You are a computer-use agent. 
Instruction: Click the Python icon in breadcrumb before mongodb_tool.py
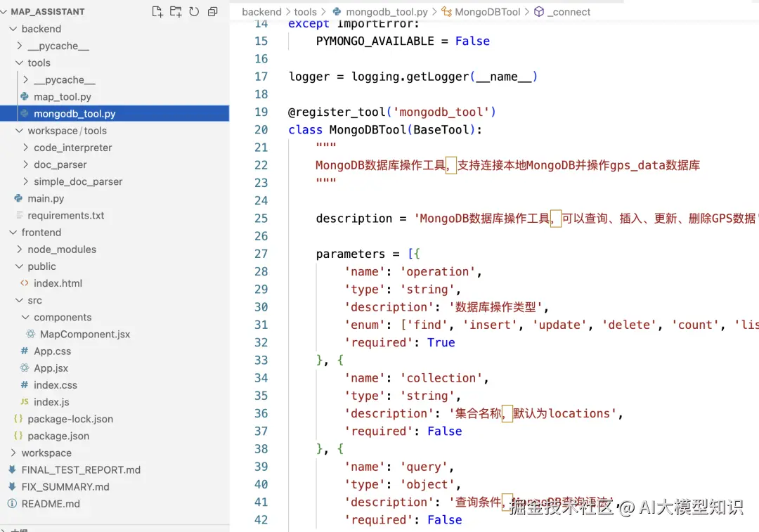(x=337, y=12)
